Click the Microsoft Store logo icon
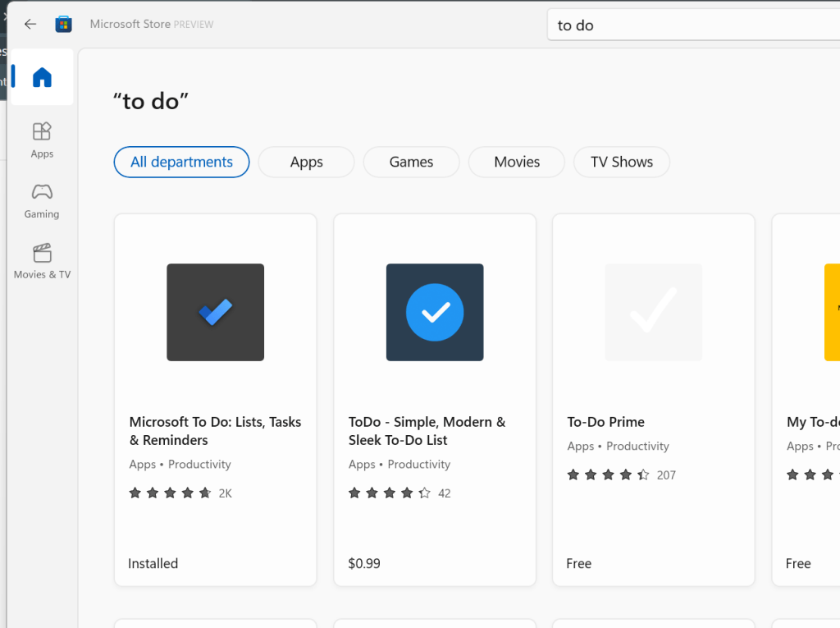 click(63, 24)
